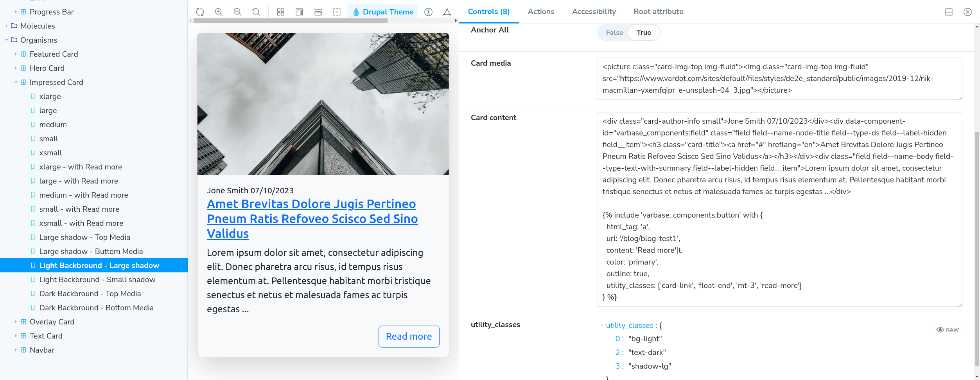Click the Organisms folder icon
This screenshot has width=980, height=380.
(x=14, y=40)
